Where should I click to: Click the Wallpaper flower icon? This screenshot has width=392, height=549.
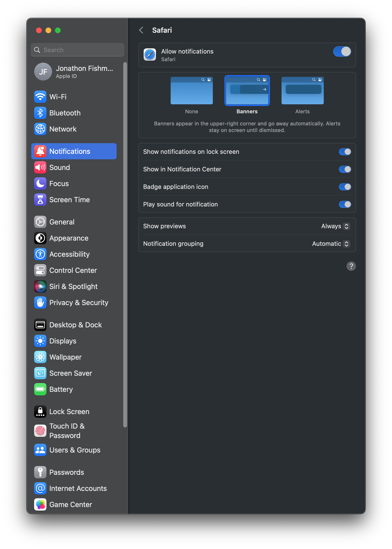pos(40,357)
